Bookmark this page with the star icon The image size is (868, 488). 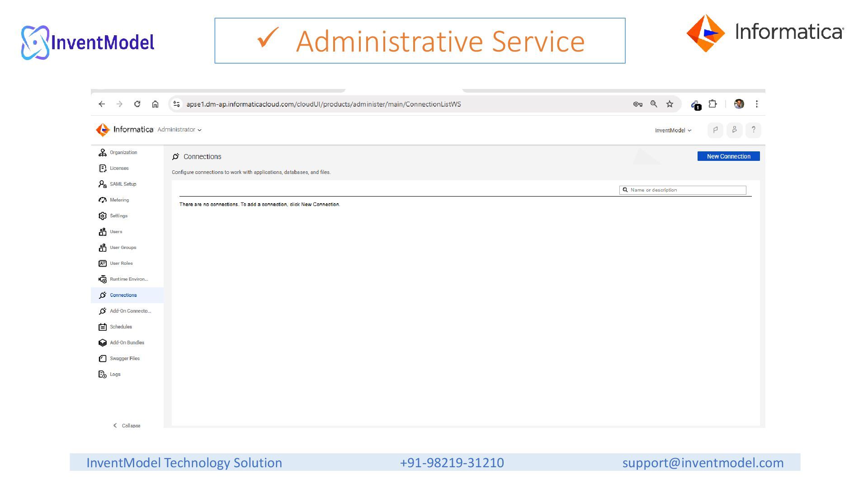coord(670,104)
